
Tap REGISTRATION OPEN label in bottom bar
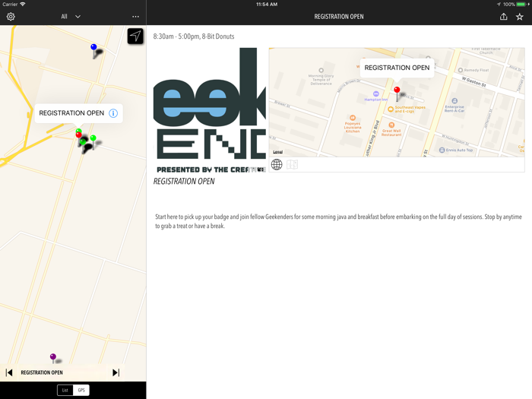pyautogui.click(x=42, y=372)
